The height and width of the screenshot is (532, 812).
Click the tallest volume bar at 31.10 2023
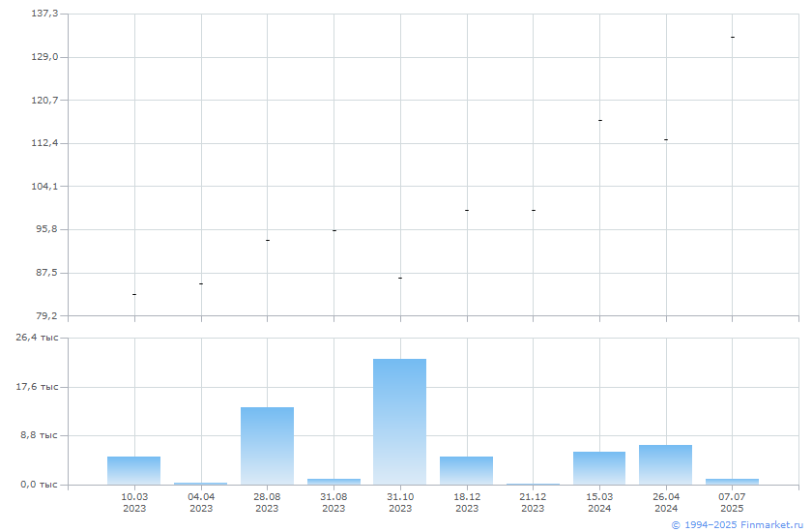point(400,422)
